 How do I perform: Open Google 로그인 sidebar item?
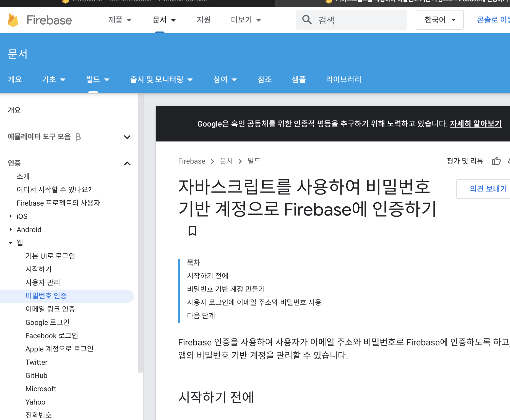click(48, 322)
